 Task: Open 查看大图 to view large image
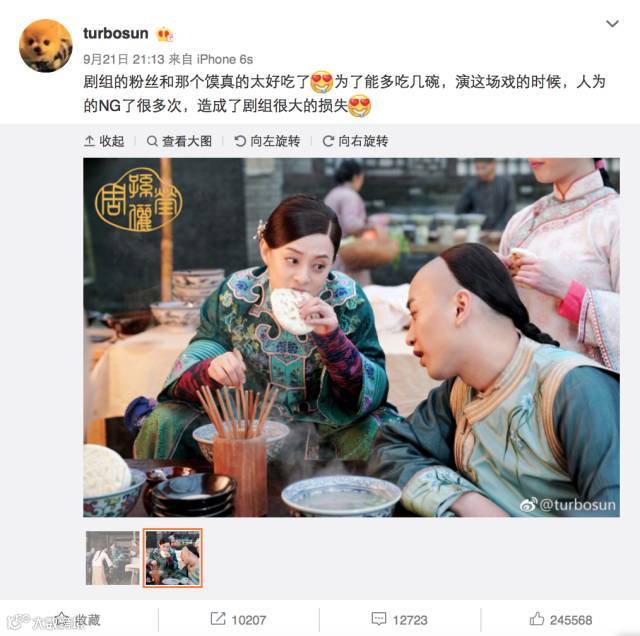click(x=180, y=141)
